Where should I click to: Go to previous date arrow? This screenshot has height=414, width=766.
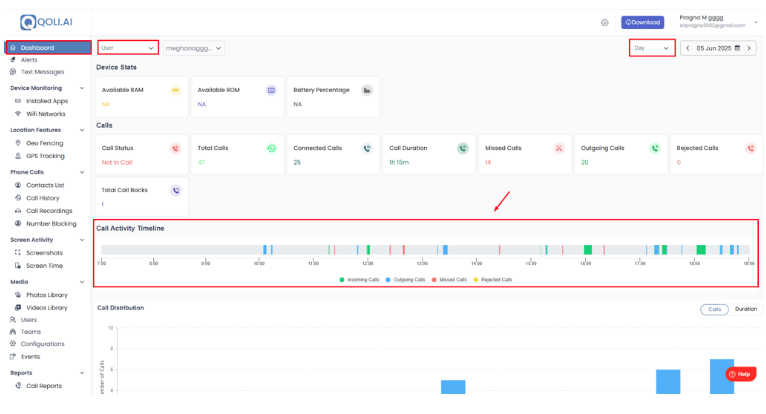tap(688, 48)
